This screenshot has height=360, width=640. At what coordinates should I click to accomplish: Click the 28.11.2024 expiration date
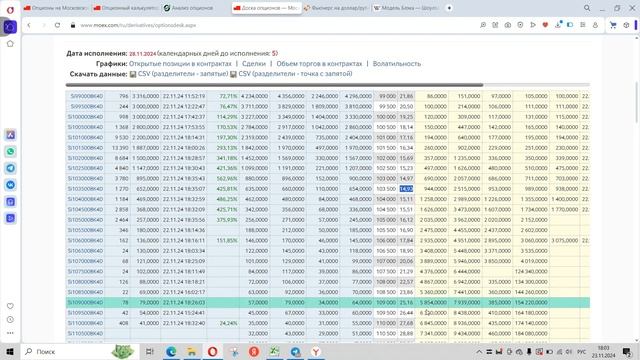[x=142, y=53]
